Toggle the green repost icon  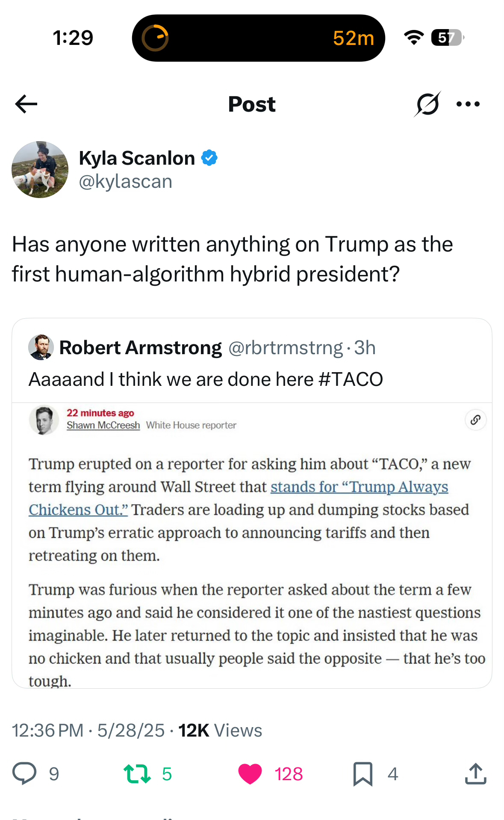pos(137,773)
